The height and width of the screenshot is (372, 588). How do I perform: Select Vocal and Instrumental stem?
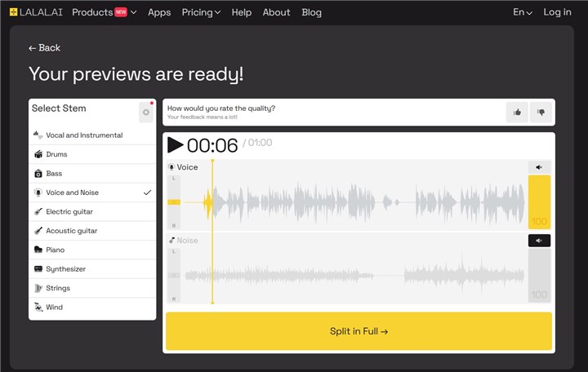point(92,135)
